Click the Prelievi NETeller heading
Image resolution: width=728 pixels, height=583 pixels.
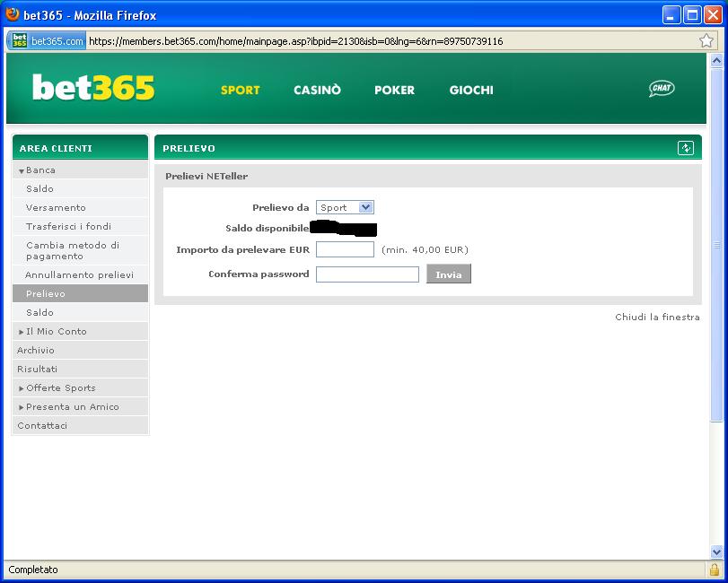[x=206, y=176]
